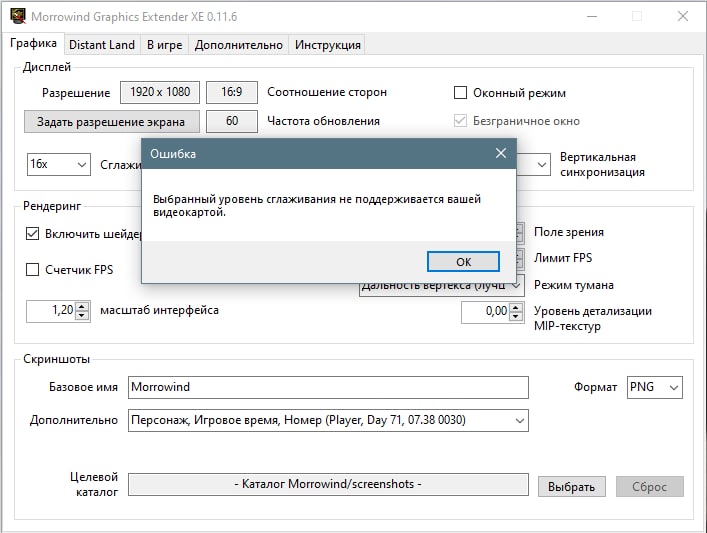The width and height of the screenshot is (707, 533).
Task: Increase Уровень детализации MIP-текстур value
Action: tap(516, 308)
